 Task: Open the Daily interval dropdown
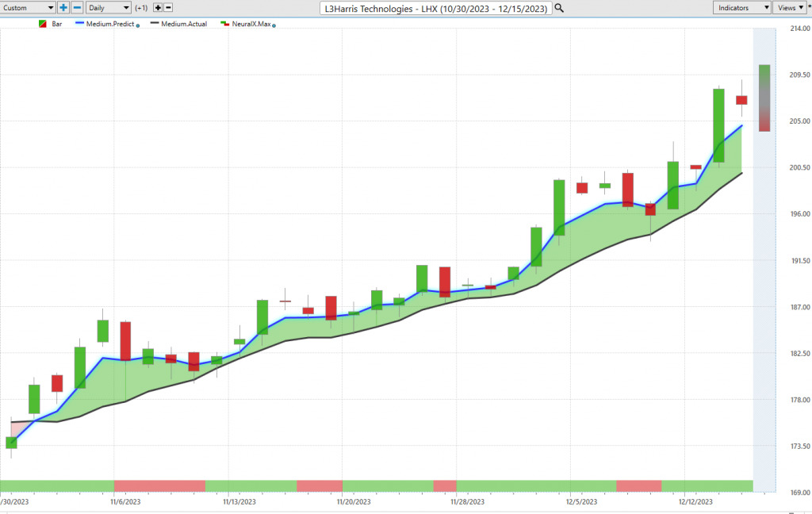(108, 8)
